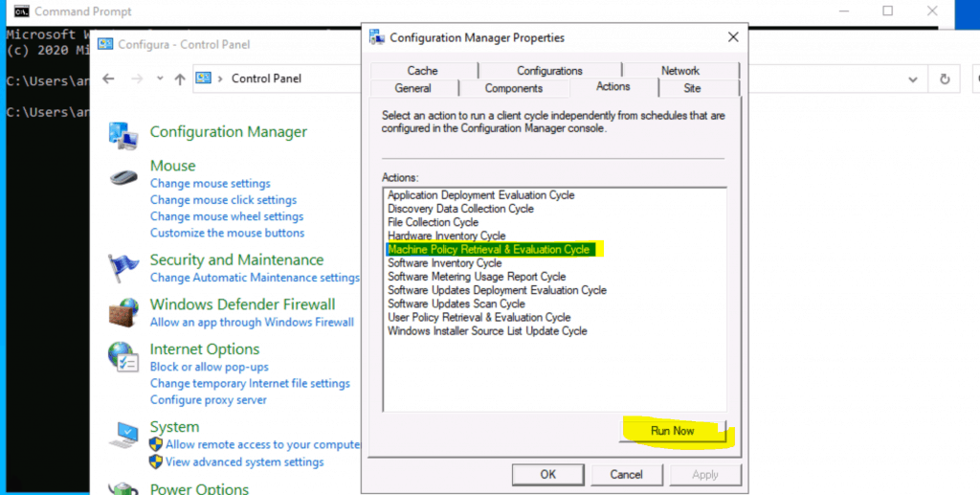Viewport: 980px width, 495px height.
Task: Click the shield icon beside View advanced system settings
Action: 156,461
